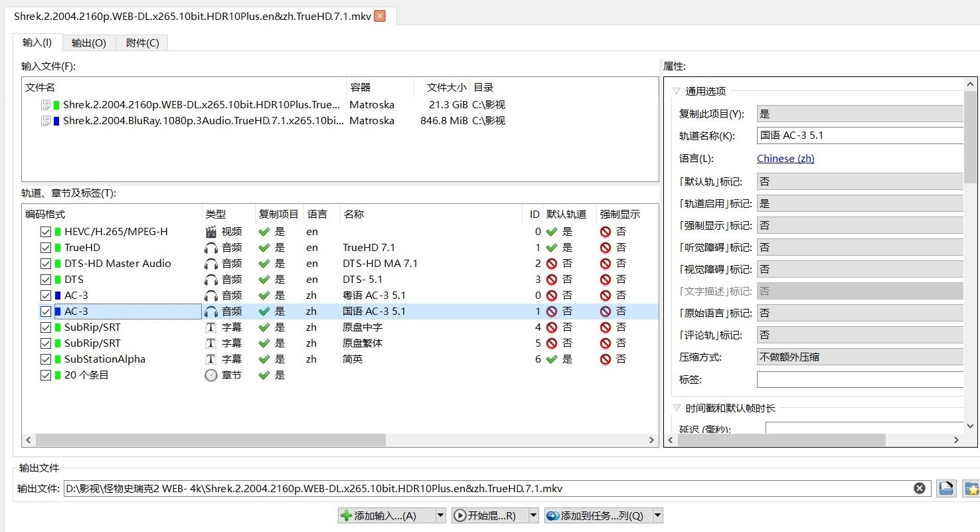Uncheck the TrueHD audio track checkbox
This screenshot has width=980, height=532.
click(46, 248)
